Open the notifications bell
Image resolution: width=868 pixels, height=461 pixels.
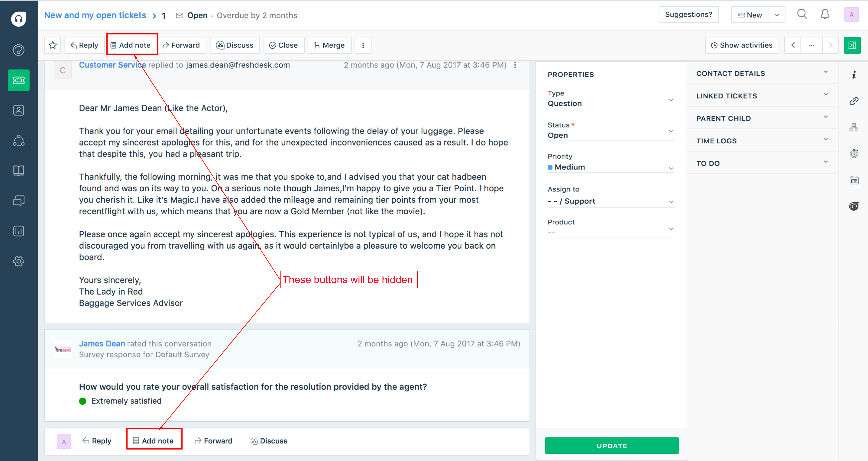pos(825,15)
